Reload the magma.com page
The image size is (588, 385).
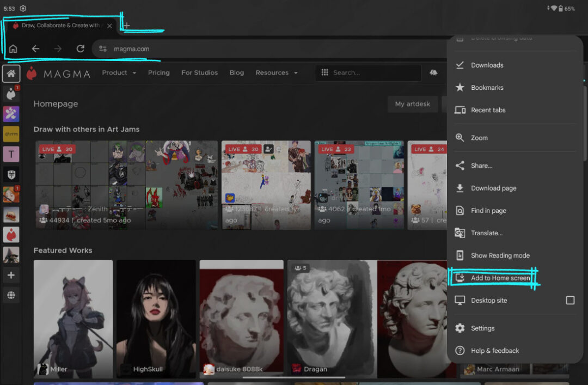pyautogui.click(x=80, y=49)
